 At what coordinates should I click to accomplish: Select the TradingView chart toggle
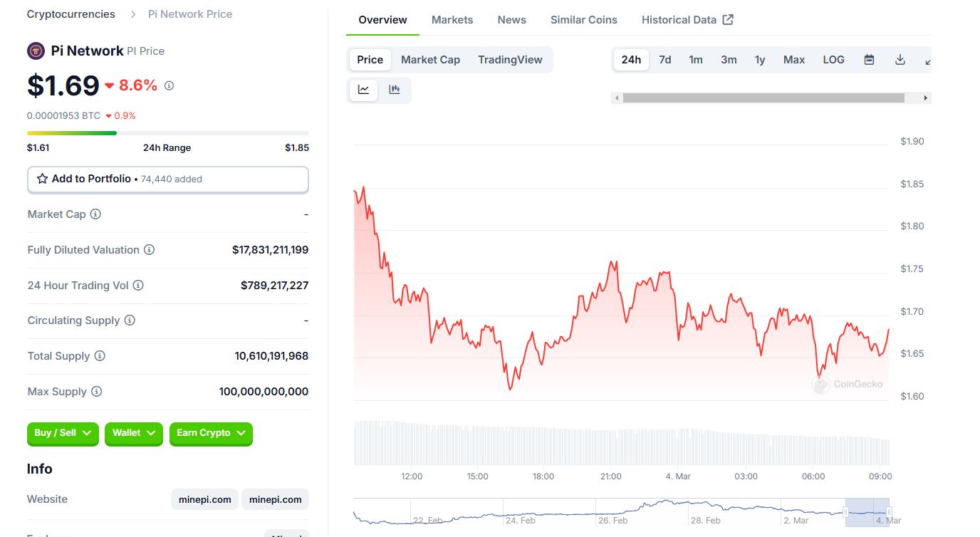tap(510, 60)
